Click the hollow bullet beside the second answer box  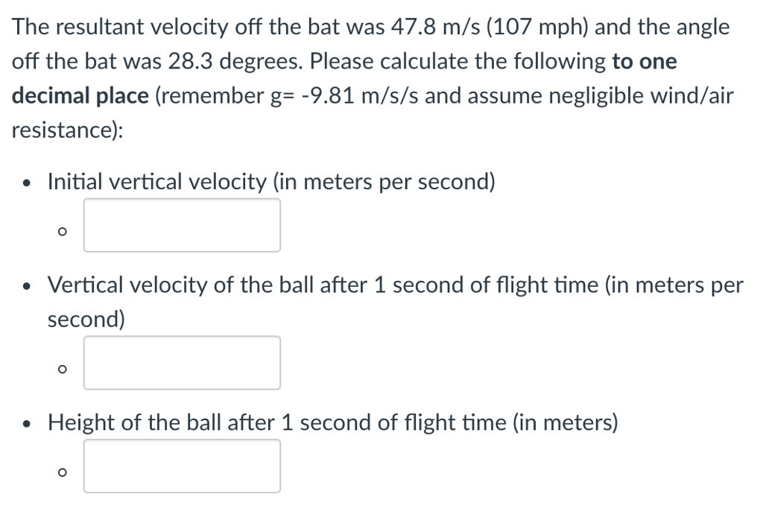point(62,369)
